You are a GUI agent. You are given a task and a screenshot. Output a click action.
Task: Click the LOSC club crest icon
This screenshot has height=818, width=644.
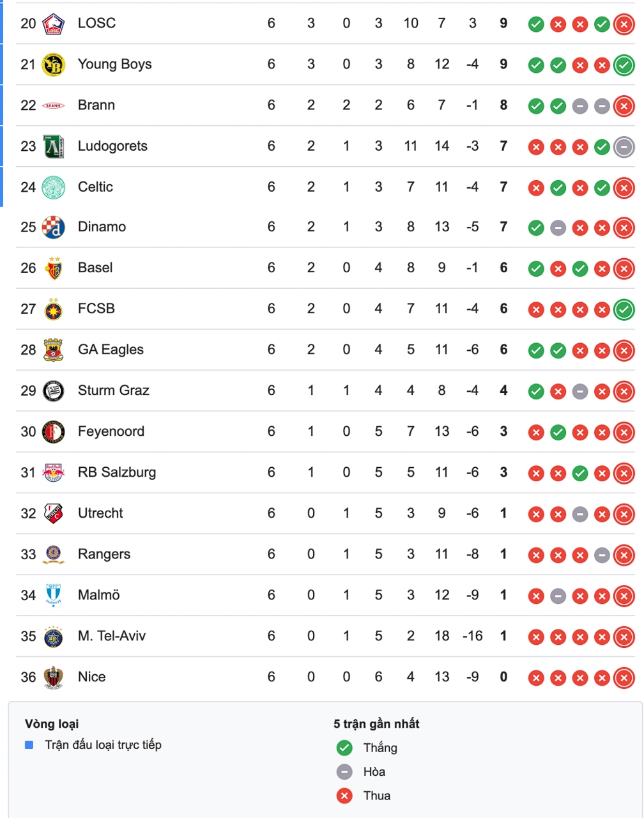pyautogui.click(x=54, y=24)
